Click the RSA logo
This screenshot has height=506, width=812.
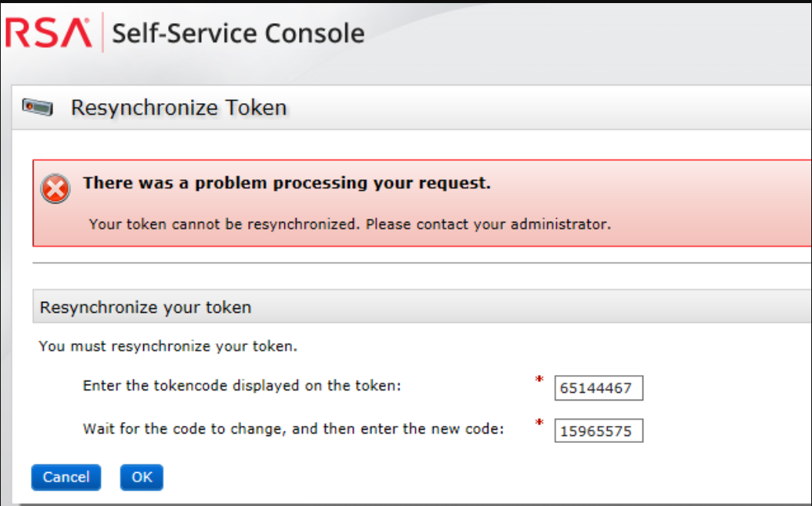click(49, 34)
